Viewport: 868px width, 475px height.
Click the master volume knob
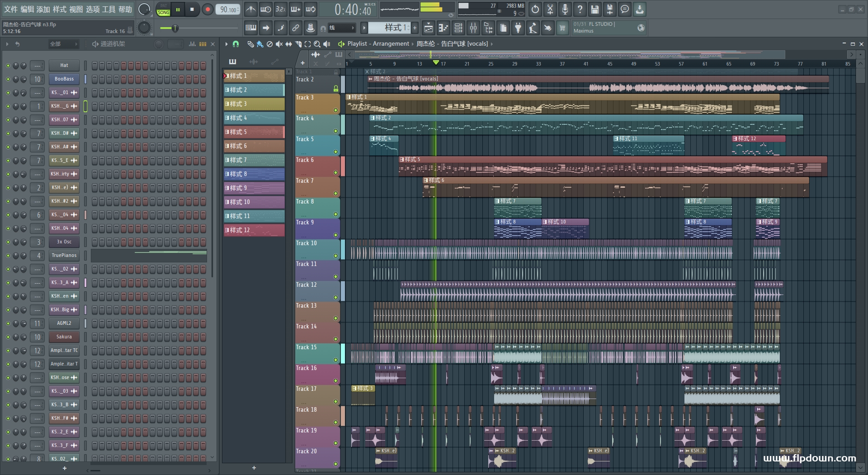[x=144, y=9]
